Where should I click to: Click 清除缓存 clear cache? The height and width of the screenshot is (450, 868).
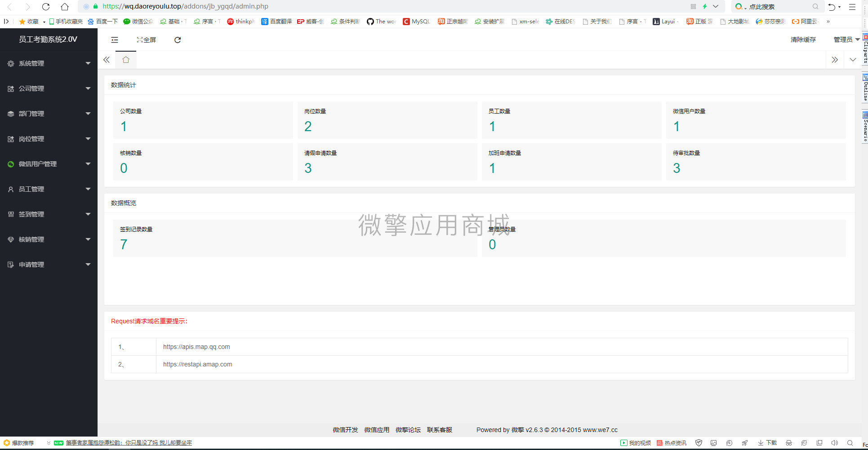803,40
